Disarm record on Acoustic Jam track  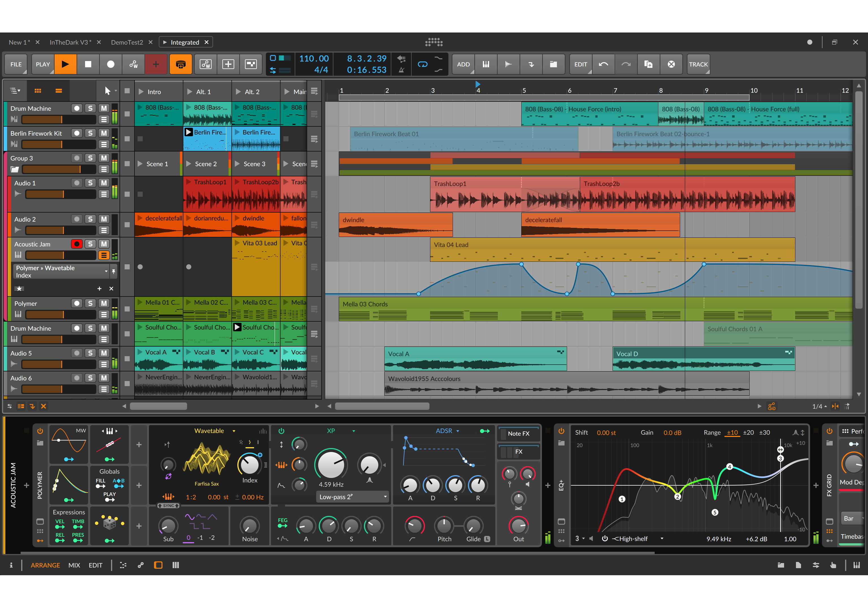tap(77, 244)
